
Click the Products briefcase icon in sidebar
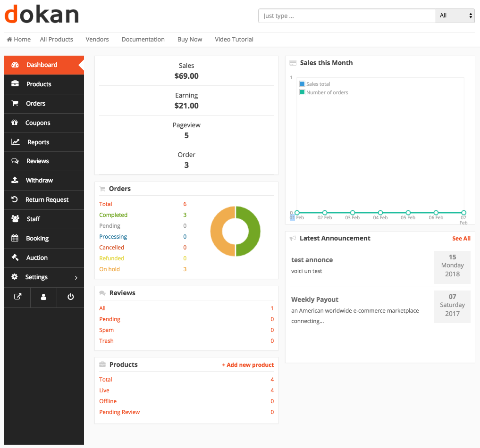pyautogui.click(x=15, y=84)
